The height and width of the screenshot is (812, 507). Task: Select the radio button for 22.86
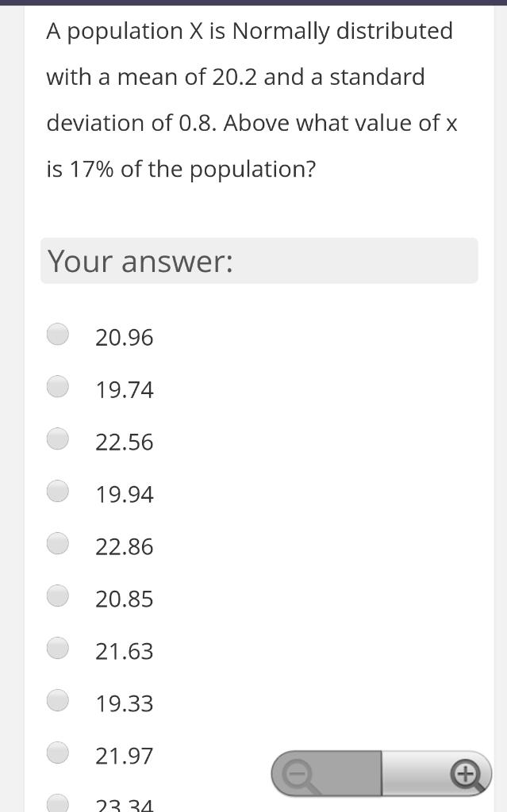click(x=57, y=543)
